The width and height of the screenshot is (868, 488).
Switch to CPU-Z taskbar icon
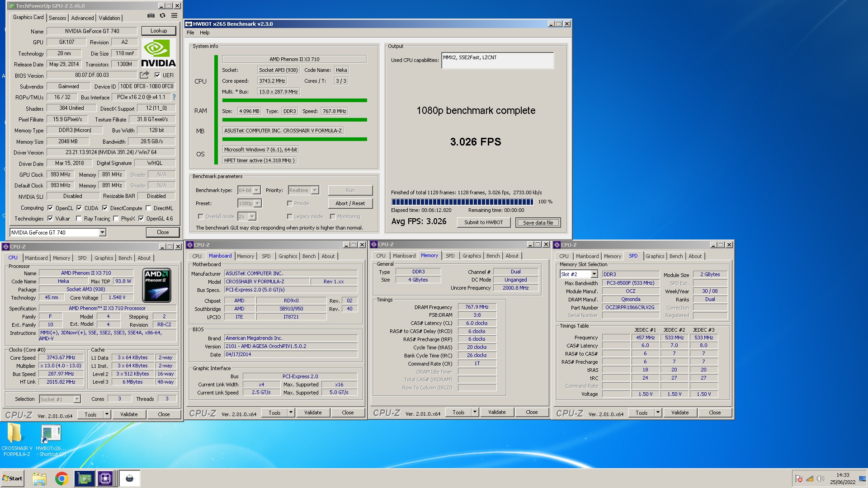point(105,479)
